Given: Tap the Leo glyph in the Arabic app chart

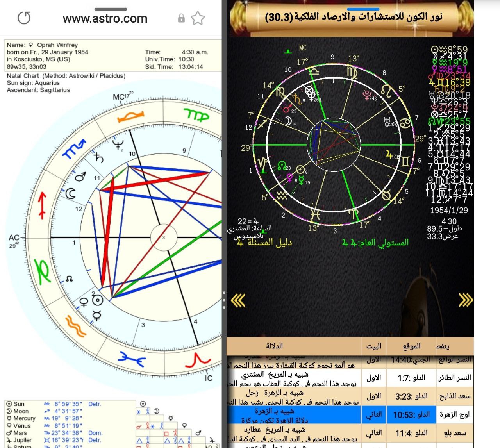Looking at the screenshot, I should (386, 90).
